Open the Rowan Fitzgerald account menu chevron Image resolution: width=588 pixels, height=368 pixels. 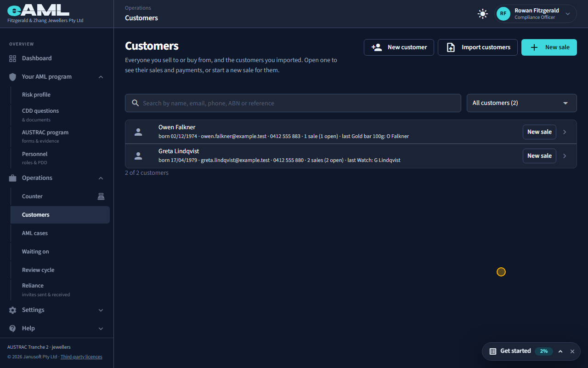click(568, 14)
